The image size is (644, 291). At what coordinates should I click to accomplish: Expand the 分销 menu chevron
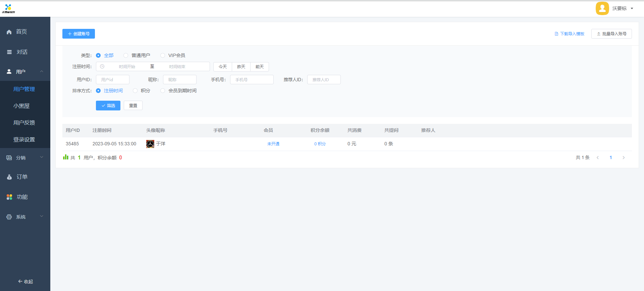point(42,157)
